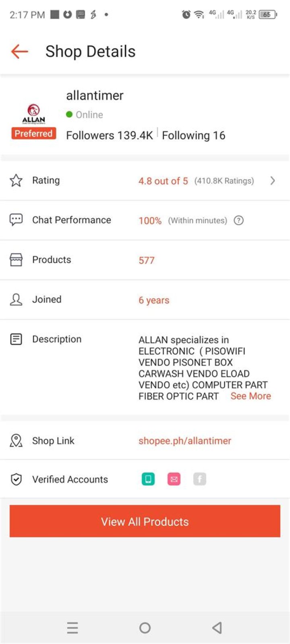The image size is (290, 644).
Task: Expand ratings with the right chevron
Action: (x=273, y=180)
